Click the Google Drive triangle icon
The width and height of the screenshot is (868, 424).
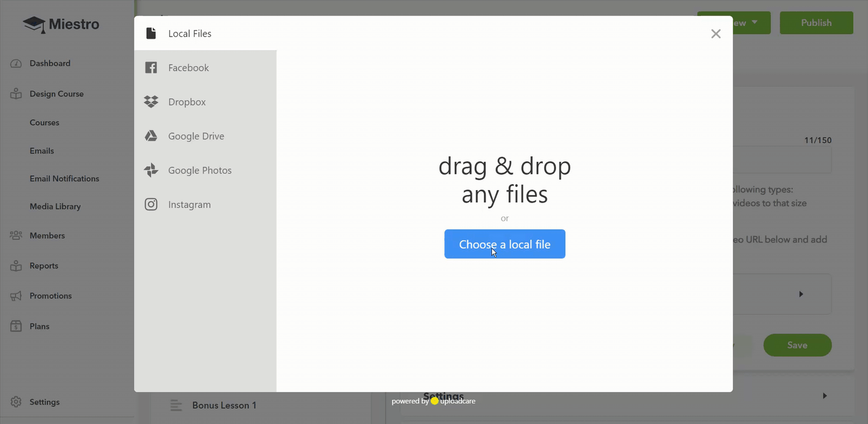point(151,136)
